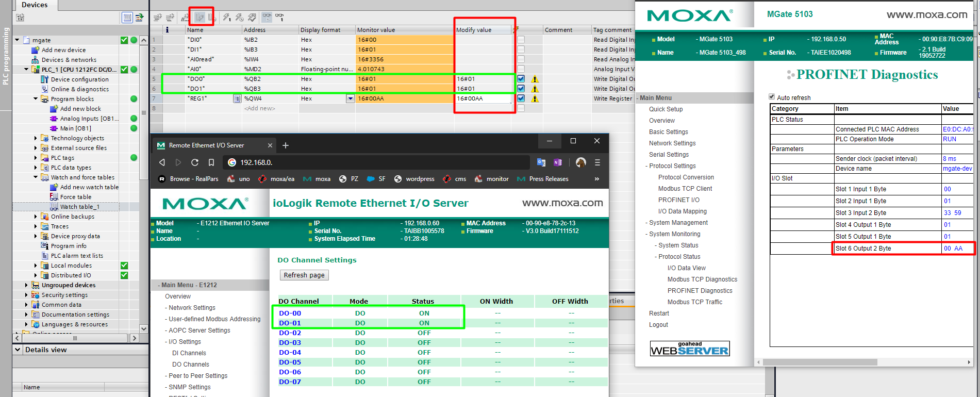Click the enable peripheral outputs toolbar icon
This screenshot has width=980, height=397.
pos(252,18)
